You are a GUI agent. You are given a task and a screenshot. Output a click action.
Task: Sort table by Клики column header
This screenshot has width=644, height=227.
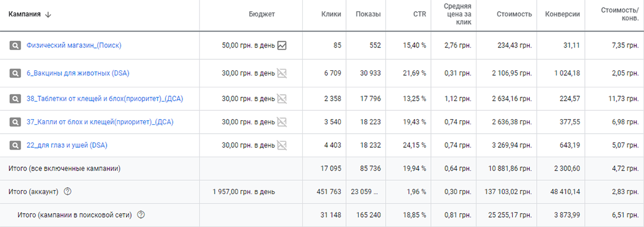coord(331,15)
